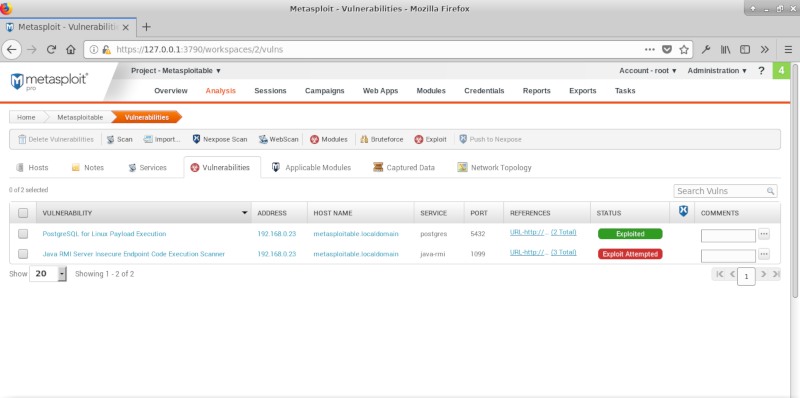Click the Home breadcrumb link
Image resolution: width=800 pixels, height=398 pixels.
[26, 117]
